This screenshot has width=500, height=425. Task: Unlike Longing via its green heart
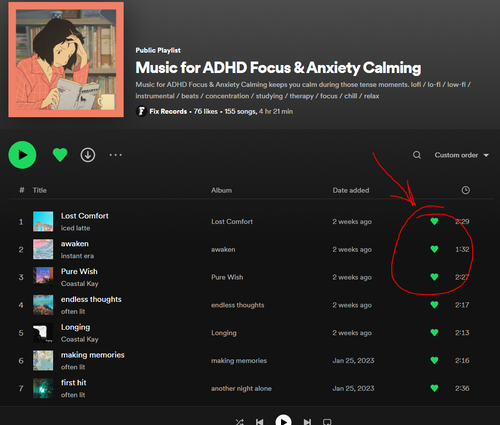point(434,333)
